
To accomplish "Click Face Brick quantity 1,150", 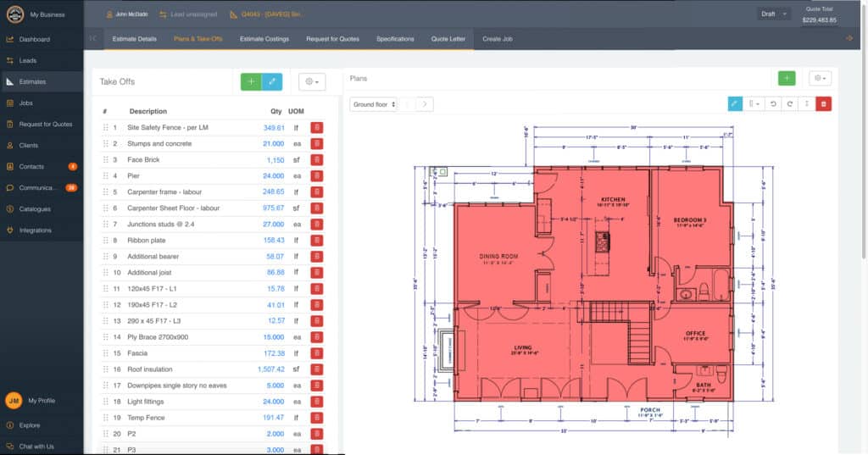I will point(275,160).
